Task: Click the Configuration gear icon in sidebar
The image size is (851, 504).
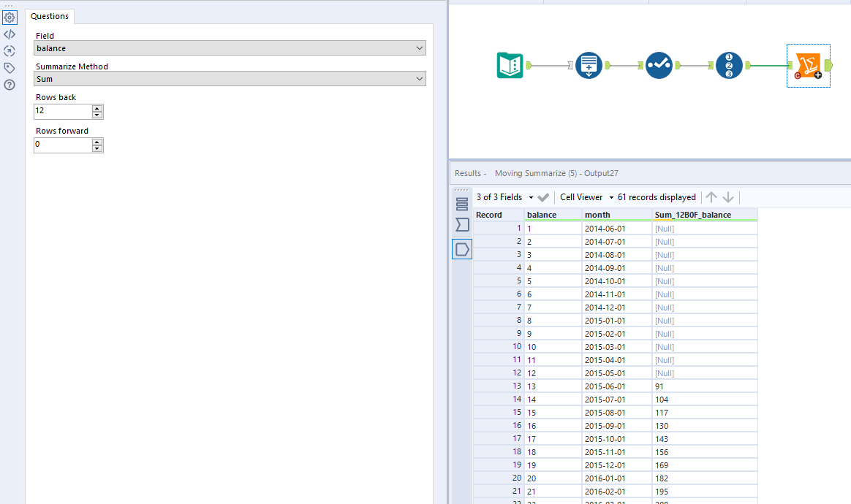Action: [10, 16]
